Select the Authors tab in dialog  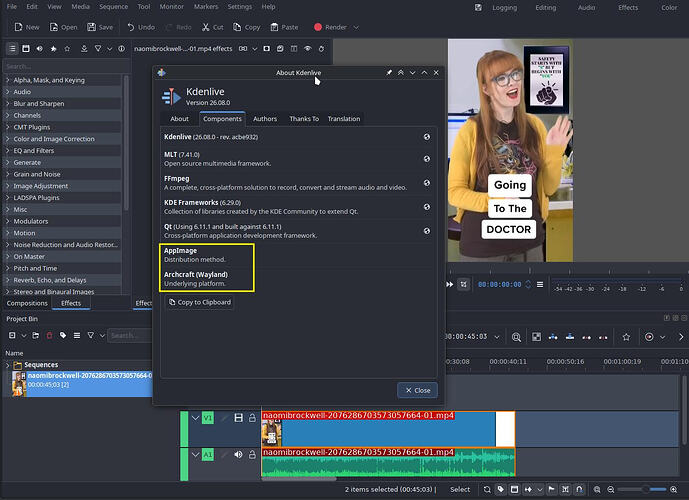(265, 119)
